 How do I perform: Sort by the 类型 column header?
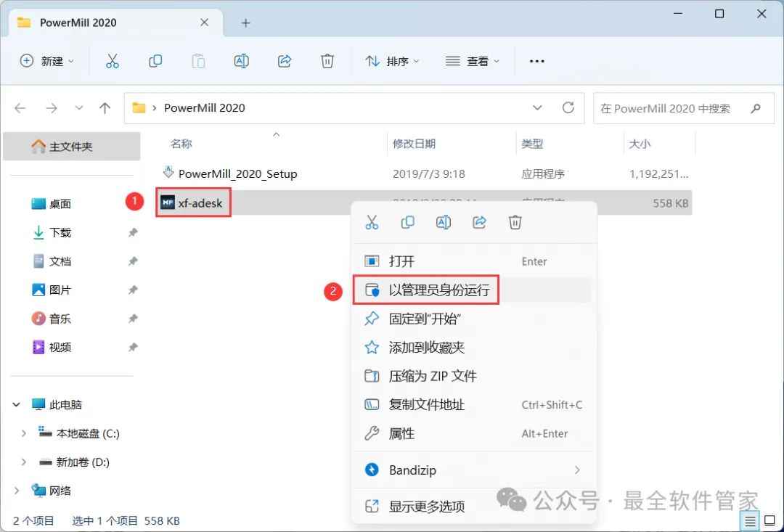point(532,144)
